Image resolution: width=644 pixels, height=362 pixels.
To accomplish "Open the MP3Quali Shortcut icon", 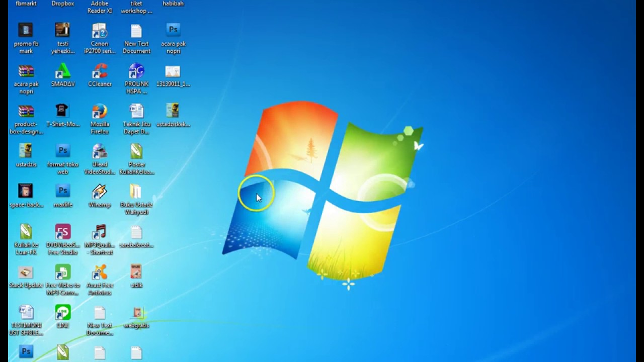I will [100, 231].
